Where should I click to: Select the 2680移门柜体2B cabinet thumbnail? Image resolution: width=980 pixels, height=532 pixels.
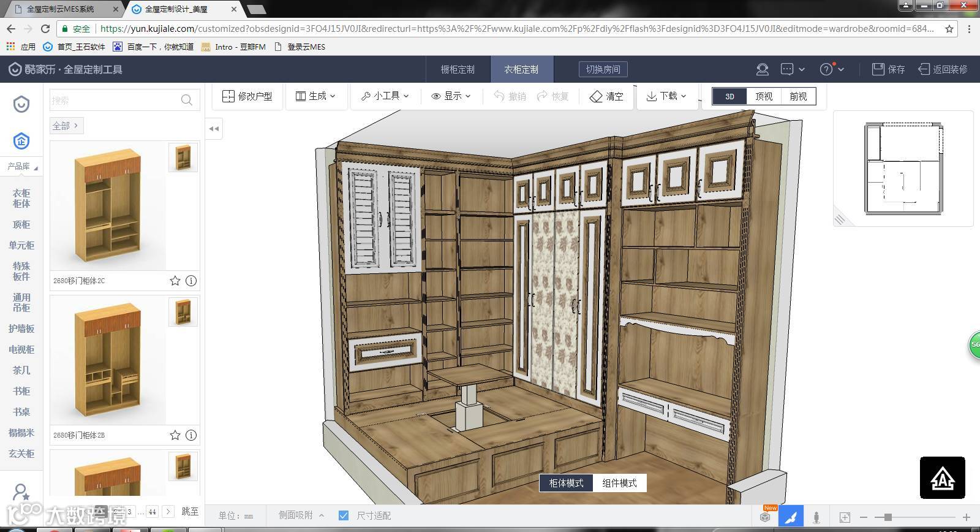[x=108, y=360]
